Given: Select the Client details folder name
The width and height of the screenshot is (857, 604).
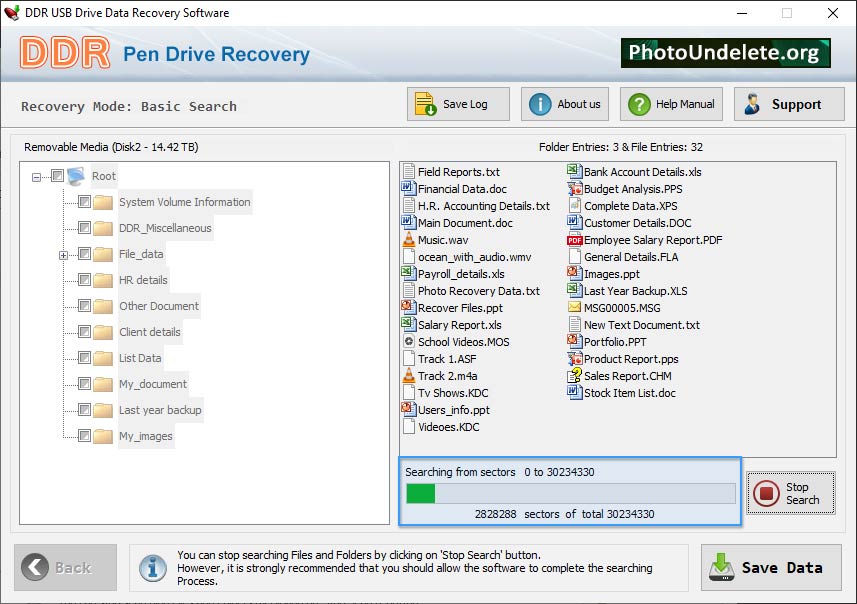Looking at the screenshot, I should [x=150, y=332].
